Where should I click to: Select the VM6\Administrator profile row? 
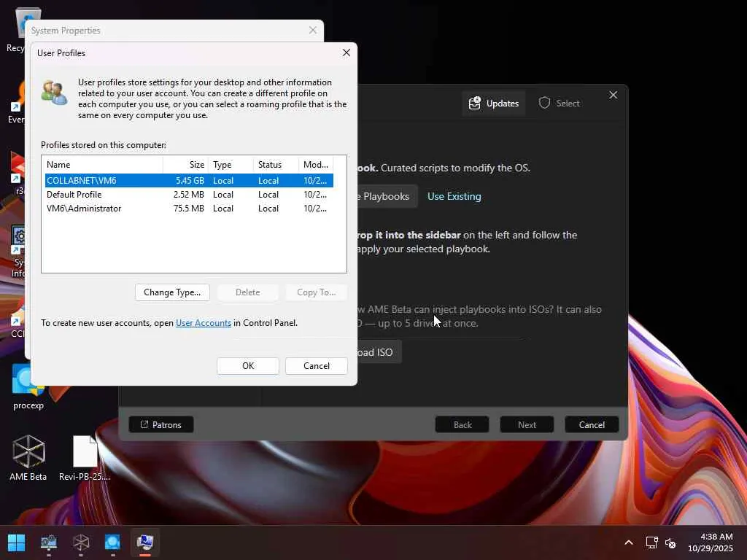189,208
